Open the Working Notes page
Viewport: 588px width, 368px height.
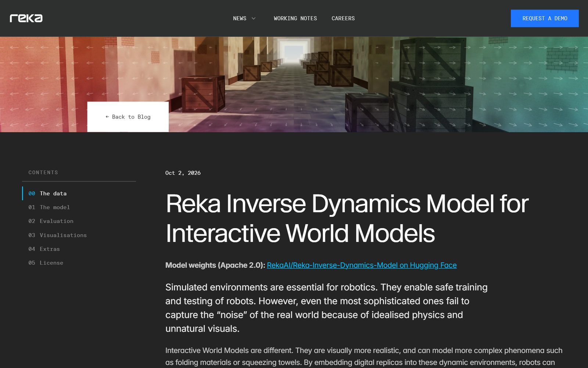click(295, 18)
